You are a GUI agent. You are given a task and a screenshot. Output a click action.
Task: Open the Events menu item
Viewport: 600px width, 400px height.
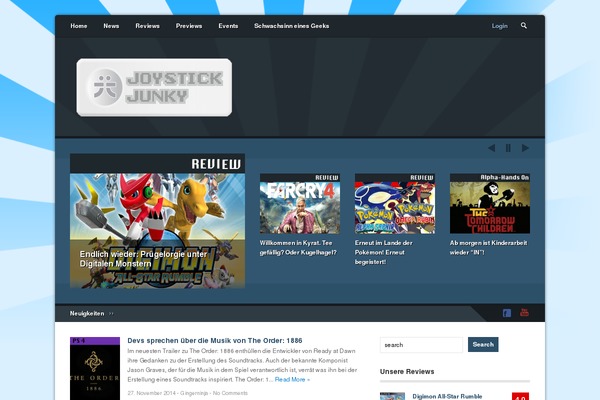(x=228, y=26)
